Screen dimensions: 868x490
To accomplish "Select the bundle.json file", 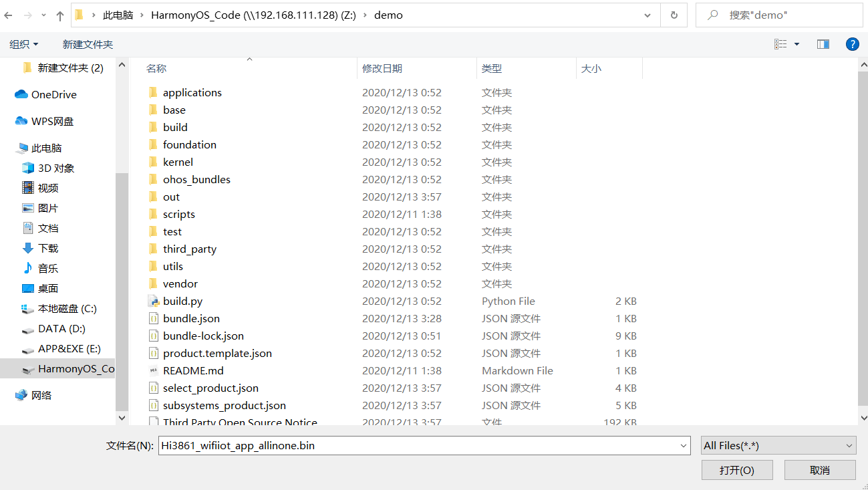I will point(191,319).
